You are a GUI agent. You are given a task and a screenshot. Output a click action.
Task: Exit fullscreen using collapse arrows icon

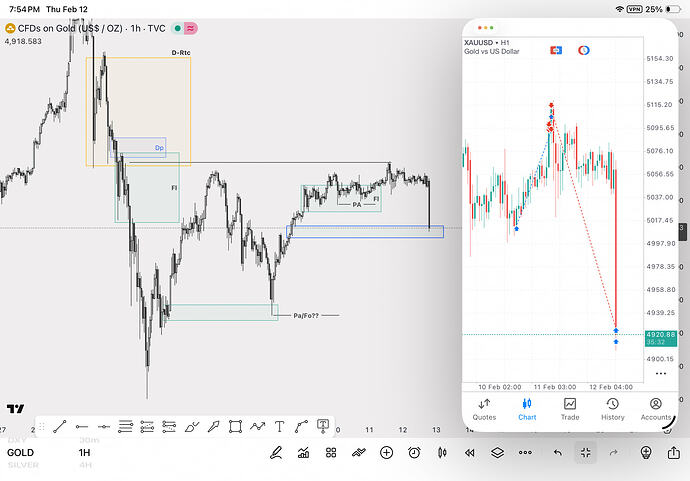click(x=585, y=452)
